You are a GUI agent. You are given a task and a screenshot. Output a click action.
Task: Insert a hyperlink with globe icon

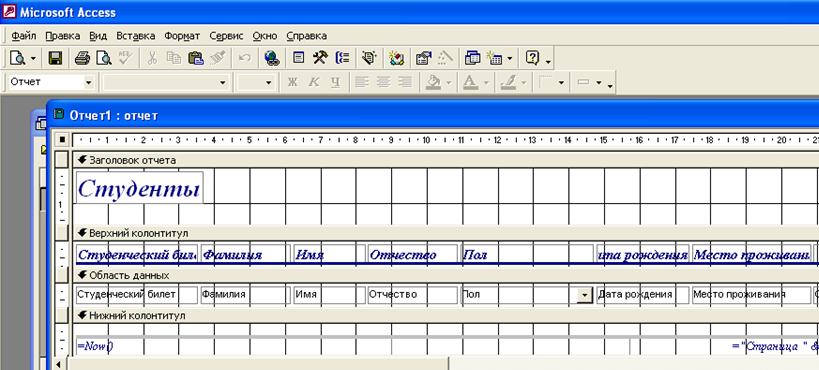[272, 57]
